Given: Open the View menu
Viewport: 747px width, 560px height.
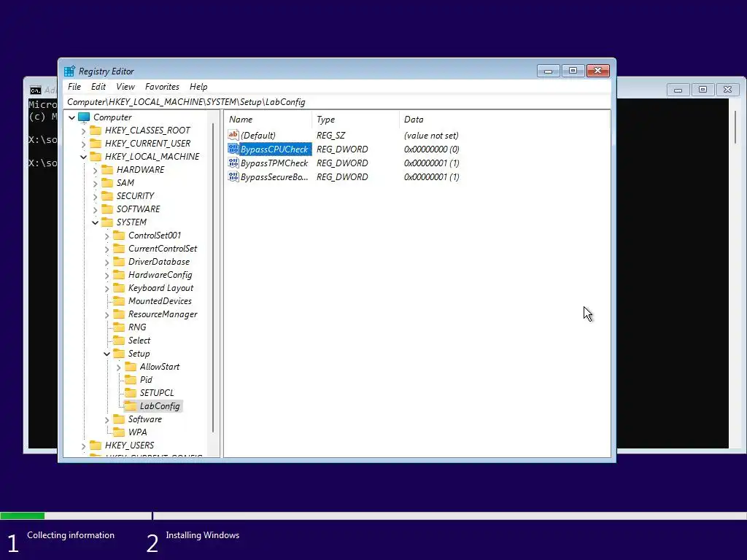Looking at the screenshot, I should coord(125,87).
